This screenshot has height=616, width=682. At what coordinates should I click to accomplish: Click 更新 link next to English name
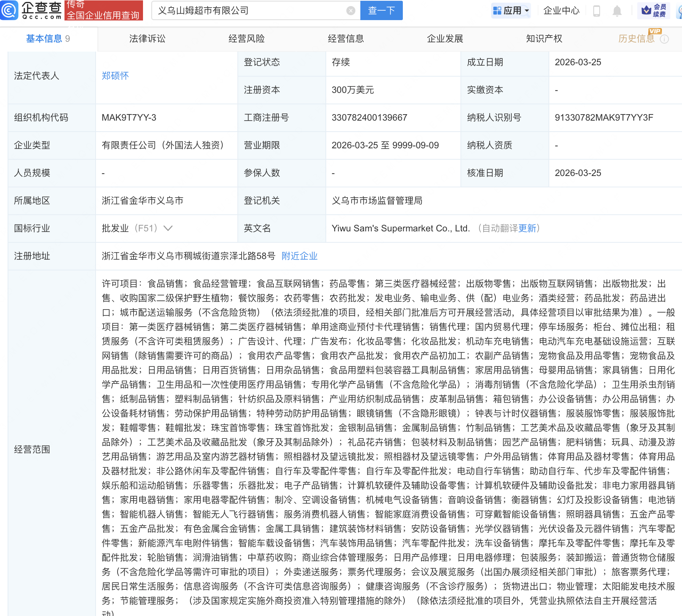click(x=527, y=228)
